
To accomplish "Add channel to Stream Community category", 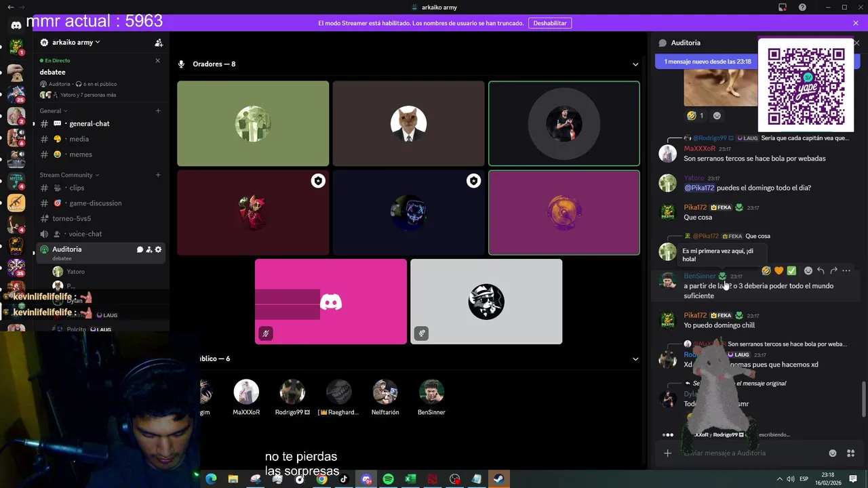I will pos(158,175).
